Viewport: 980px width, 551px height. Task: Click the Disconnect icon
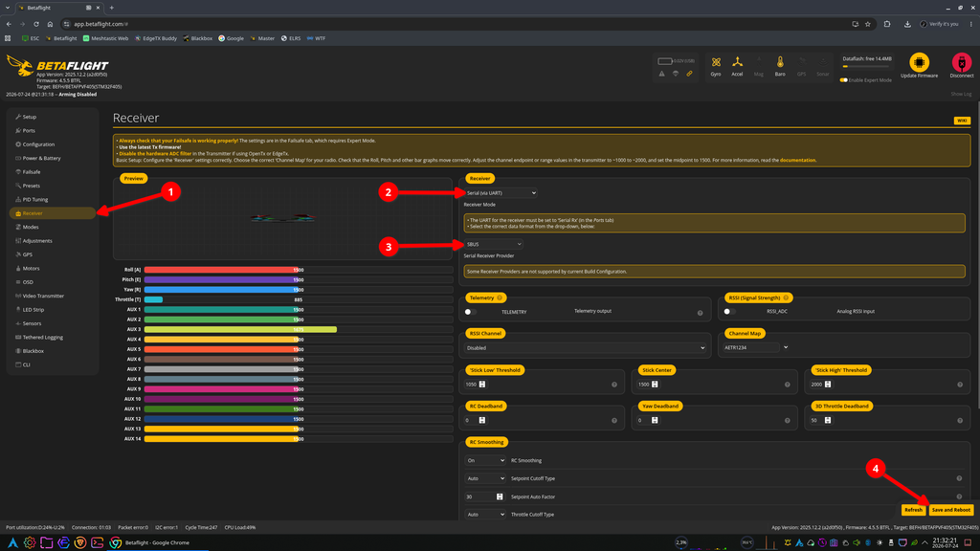961,62
